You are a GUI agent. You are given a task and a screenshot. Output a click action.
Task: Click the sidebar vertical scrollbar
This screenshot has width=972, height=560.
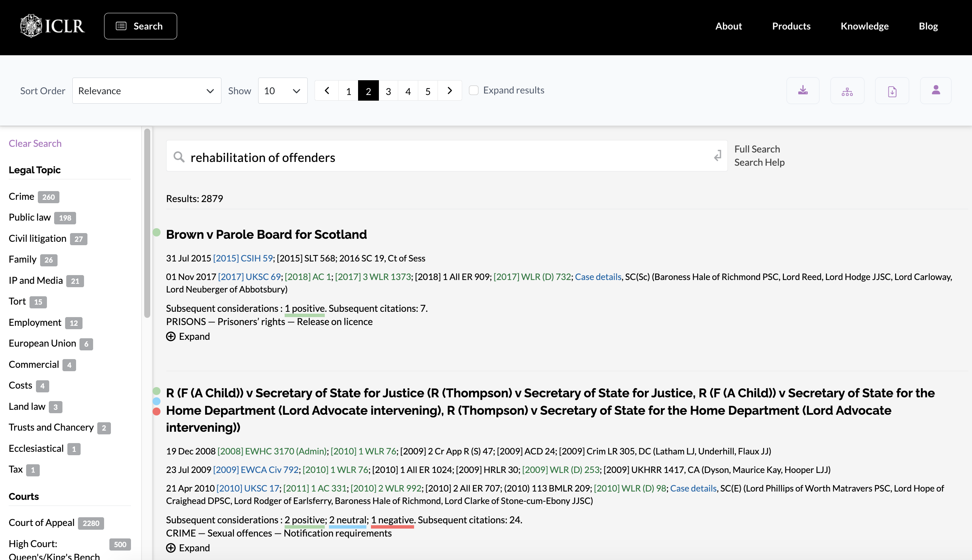(147, 223)
